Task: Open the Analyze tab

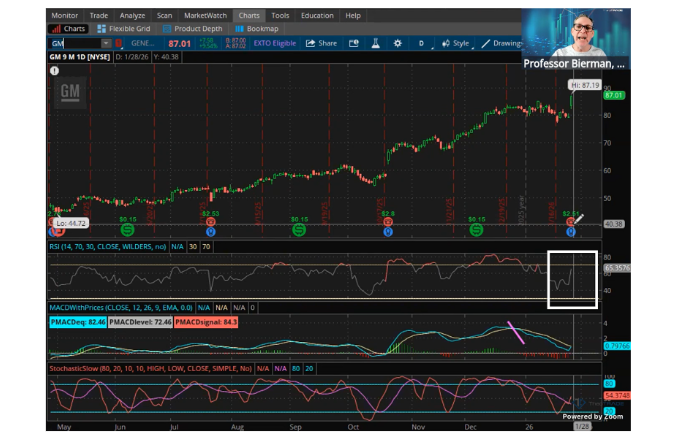Action: click(132, 16)
